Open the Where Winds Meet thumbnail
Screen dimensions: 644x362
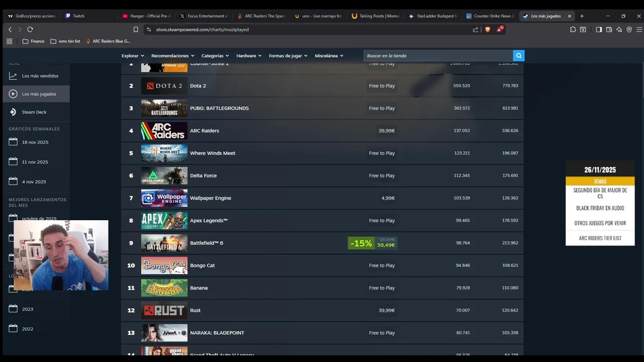(164, 153)
